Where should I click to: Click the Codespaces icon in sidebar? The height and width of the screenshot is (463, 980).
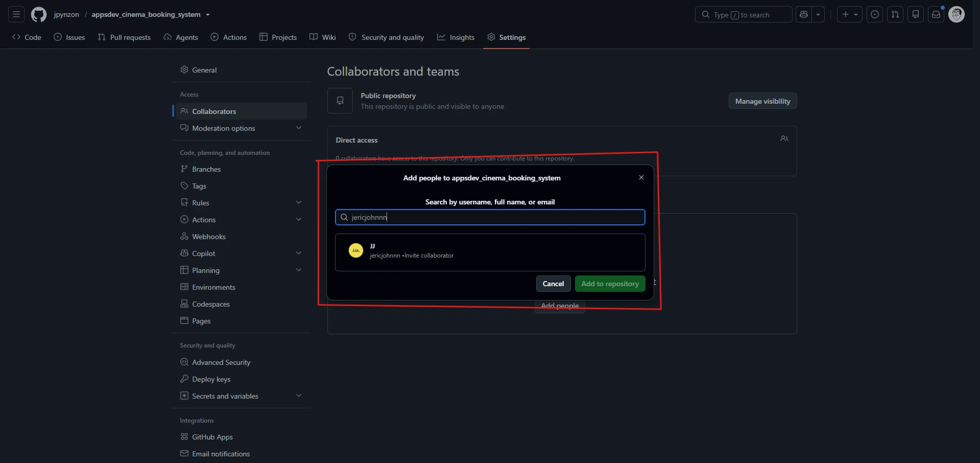(184, 304)
